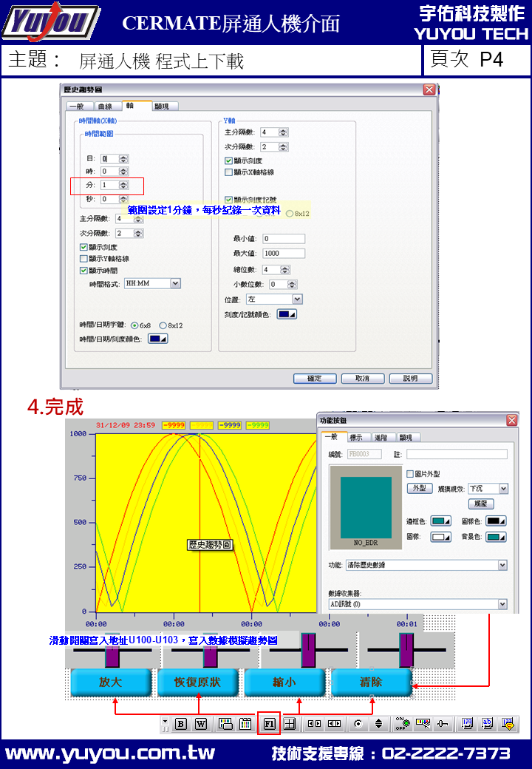Click the 最大值 field showing 1000
Screen dimensions: 532x769
click(284, 254)
